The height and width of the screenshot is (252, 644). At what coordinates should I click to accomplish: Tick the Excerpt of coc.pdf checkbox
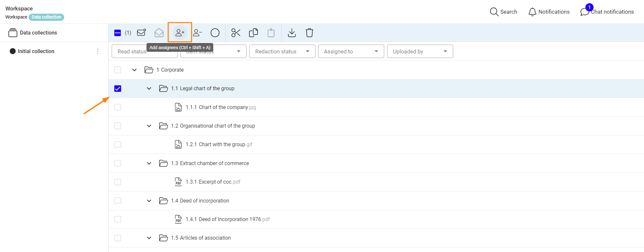(x=118, y=182)
